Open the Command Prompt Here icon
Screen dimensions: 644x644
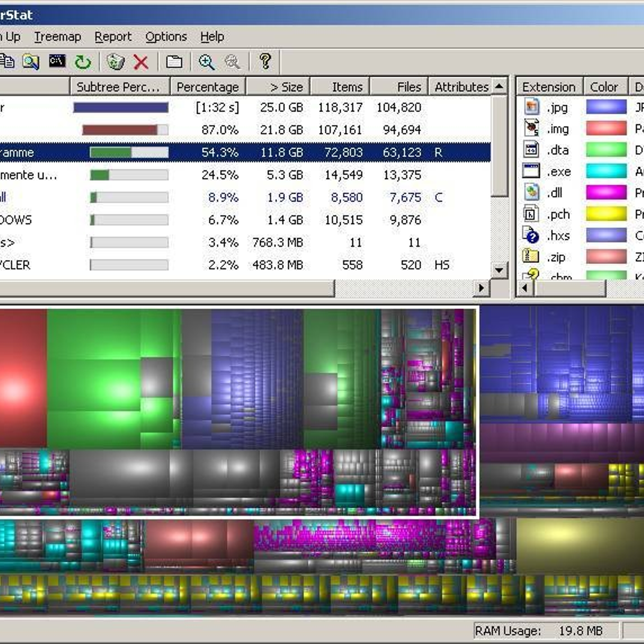57,61
